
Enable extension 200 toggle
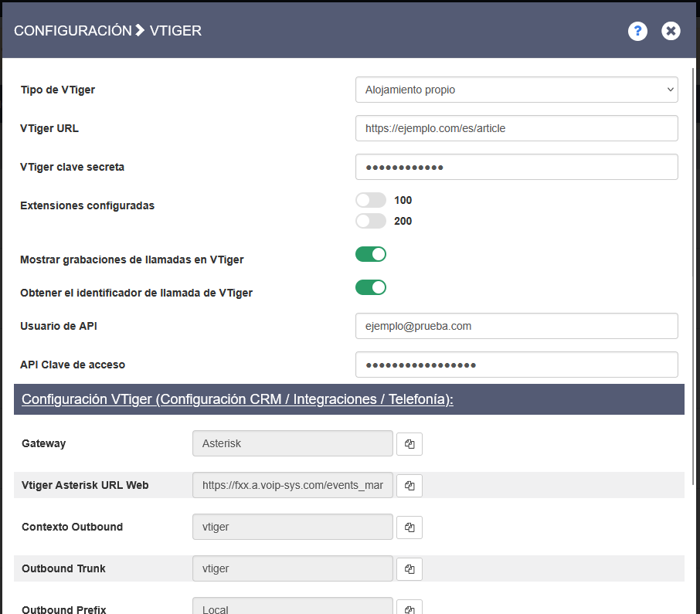click(371, 221)
